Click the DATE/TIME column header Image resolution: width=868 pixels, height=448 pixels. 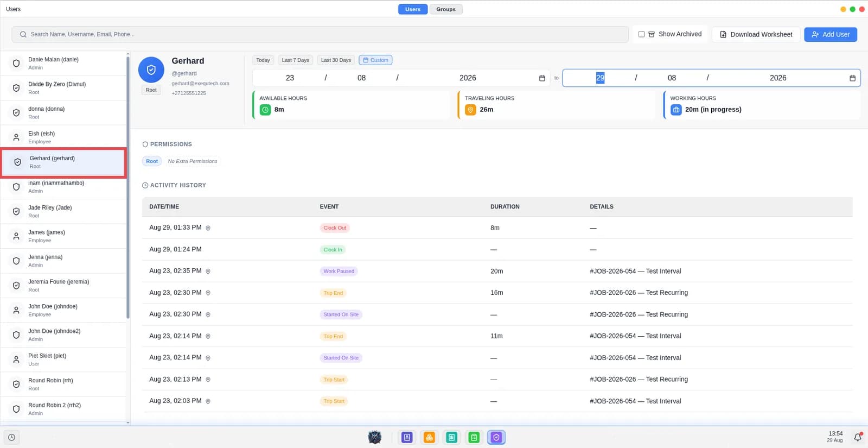(164, 207)
